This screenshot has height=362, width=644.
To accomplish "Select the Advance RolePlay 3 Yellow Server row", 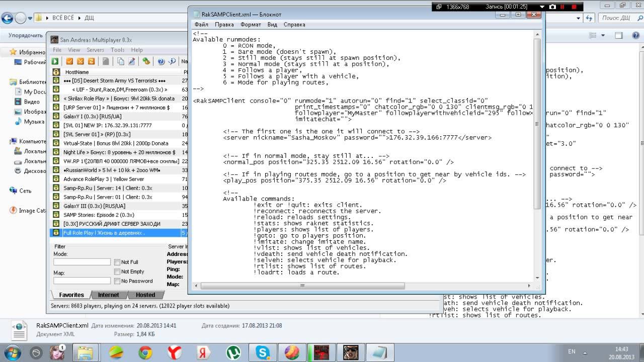I will (x=118, y=179).
